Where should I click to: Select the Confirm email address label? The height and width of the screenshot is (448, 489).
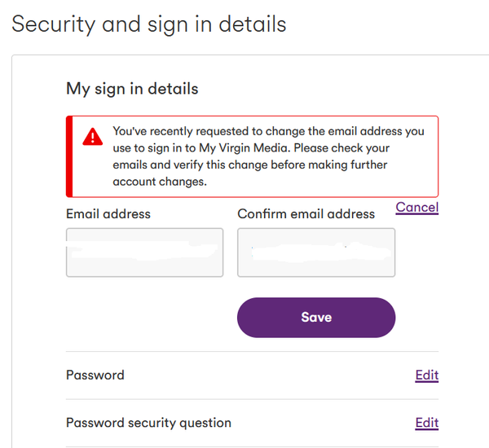306,214
